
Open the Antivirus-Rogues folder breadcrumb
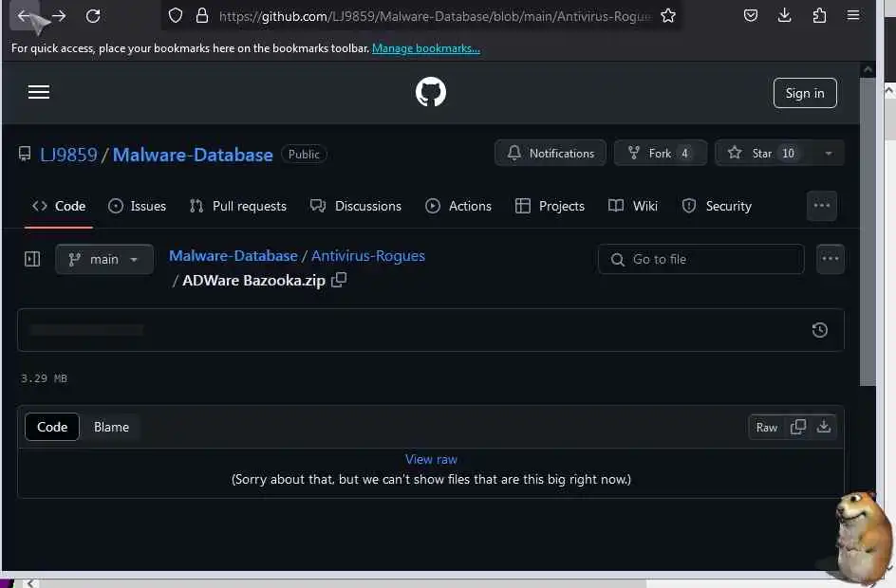(368, 256)
